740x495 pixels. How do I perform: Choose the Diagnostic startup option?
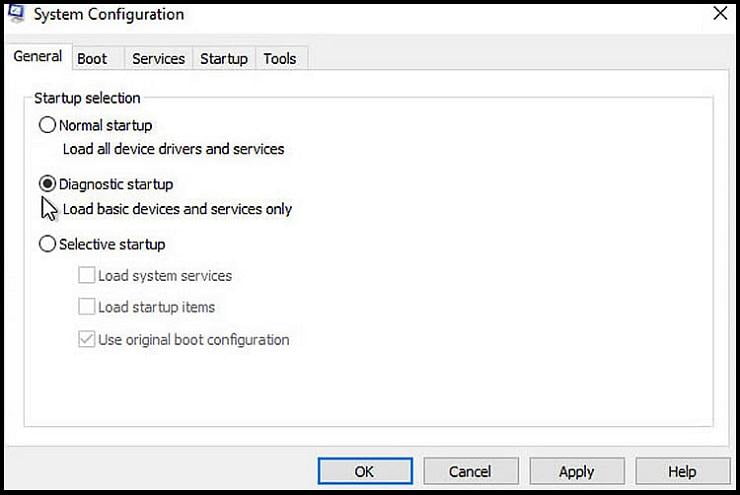pos(47,184)
